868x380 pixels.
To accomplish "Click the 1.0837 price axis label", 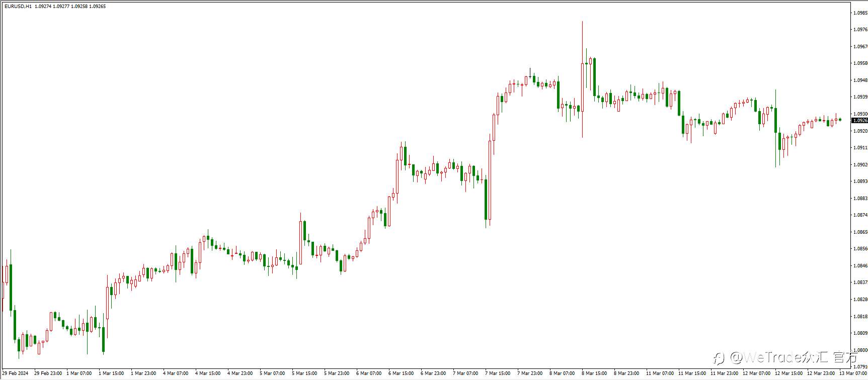I will (860, 282).
